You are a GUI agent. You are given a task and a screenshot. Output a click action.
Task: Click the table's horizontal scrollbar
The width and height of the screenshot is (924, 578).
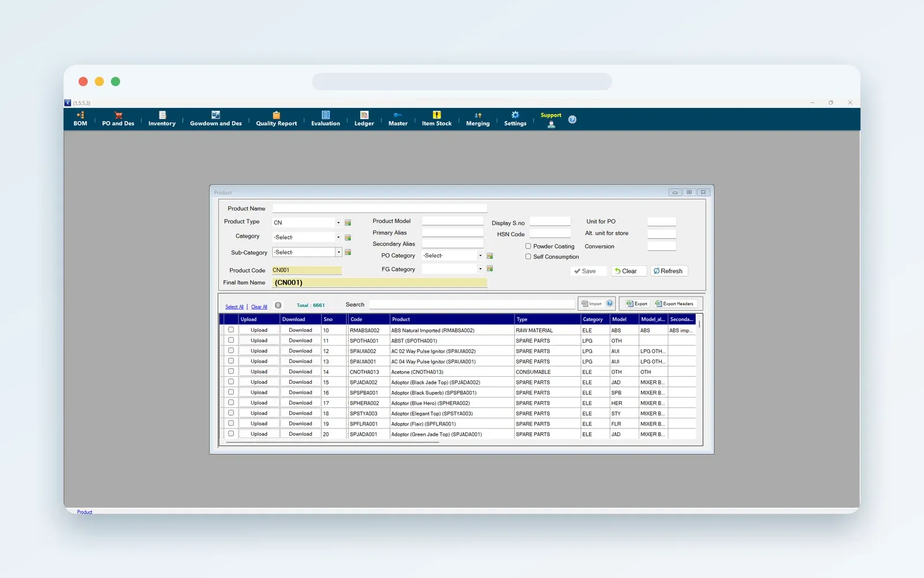332,442
